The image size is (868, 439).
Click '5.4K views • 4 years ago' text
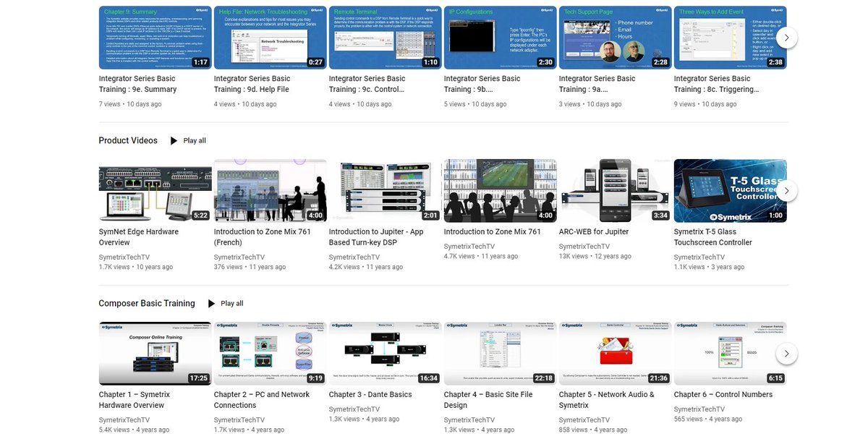tap(135, 430)
